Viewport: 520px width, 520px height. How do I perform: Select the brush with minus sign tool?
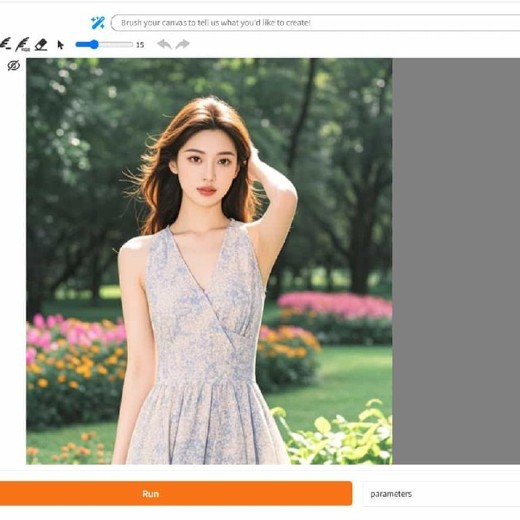coord(6,44)
